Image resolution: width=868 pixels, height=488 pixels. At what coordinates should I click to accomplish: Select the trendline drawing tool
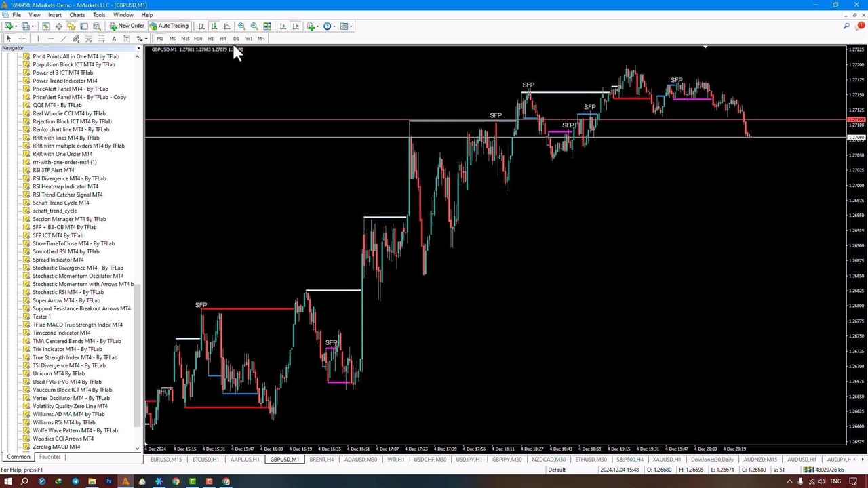pos(64,39)
